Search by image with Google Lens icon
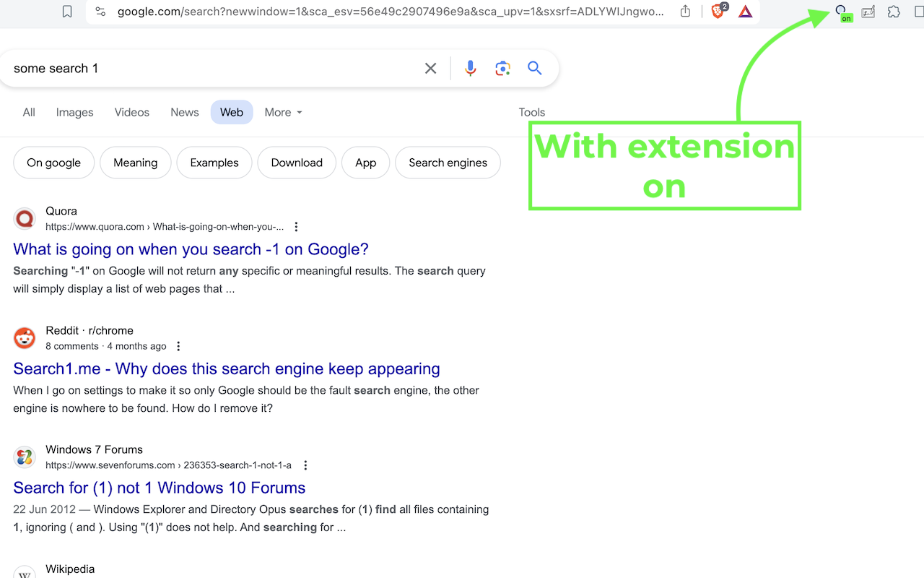The height and width of the screenshot is (578, 924). click(502, 68)
